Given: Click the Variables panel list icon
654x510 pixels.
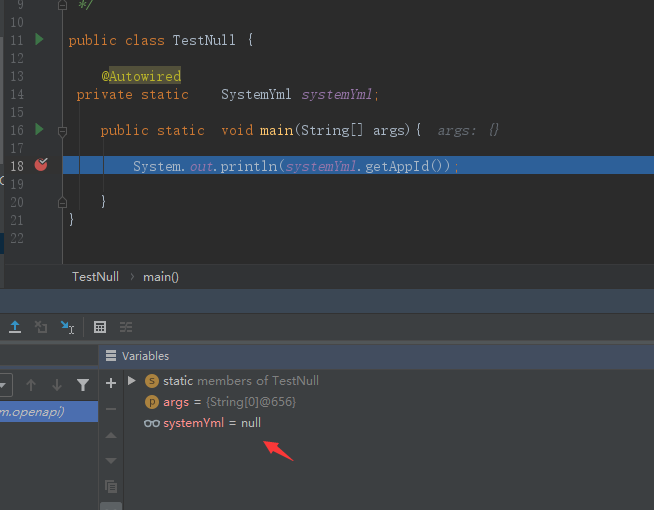Looking at the screenshot, I should tap(111, 356).
